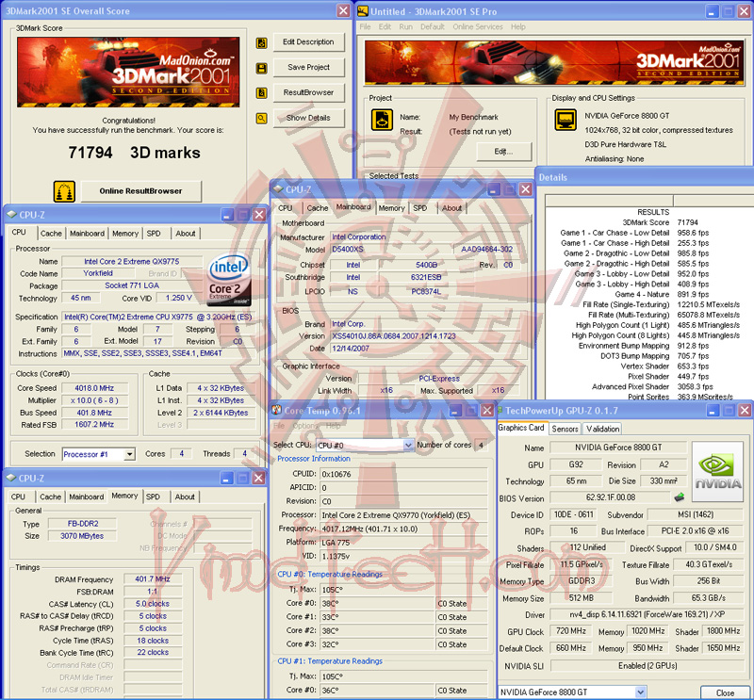Open the Select CPU dropdown in Core Temp
Screen dimensions: 754x700
tap(408, 446)
